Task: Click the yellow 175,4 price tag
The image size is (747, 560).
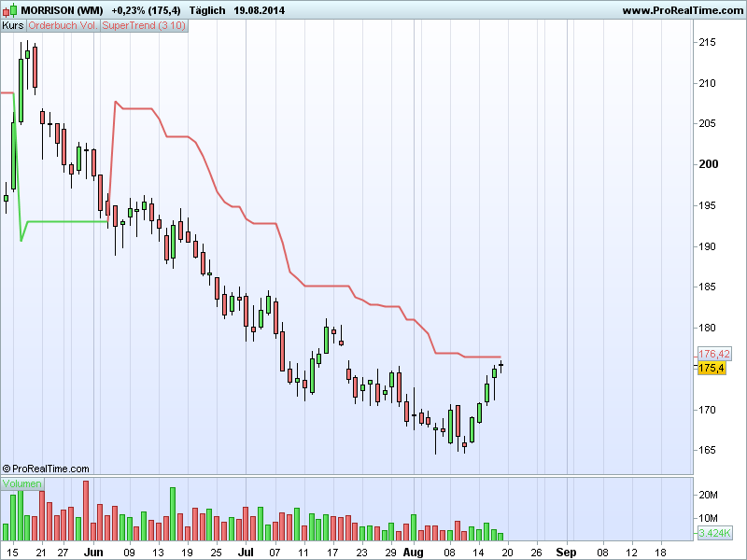Action: coord(712,368)
